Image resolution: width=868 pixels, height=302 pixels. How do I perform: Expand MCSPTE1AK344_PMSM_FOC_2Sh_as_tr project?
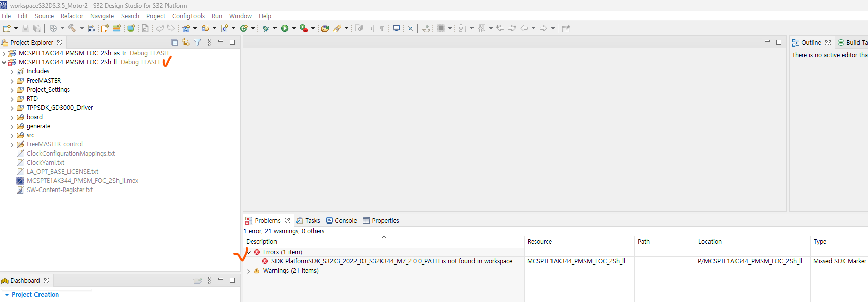[x=4, y=53]
